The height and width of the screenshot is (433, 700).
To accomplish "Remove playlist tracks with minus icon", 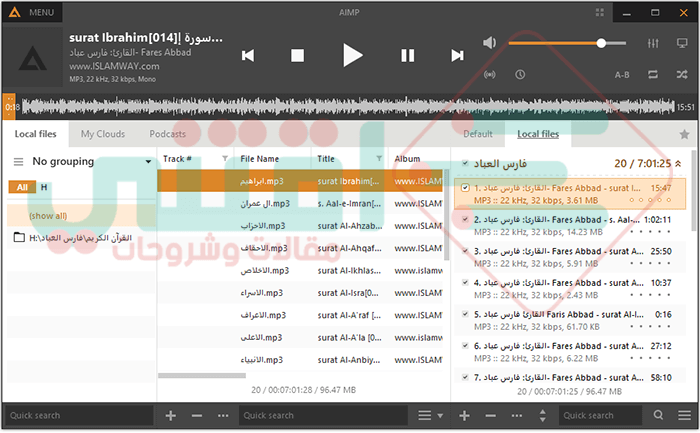I will click(491, 416).
